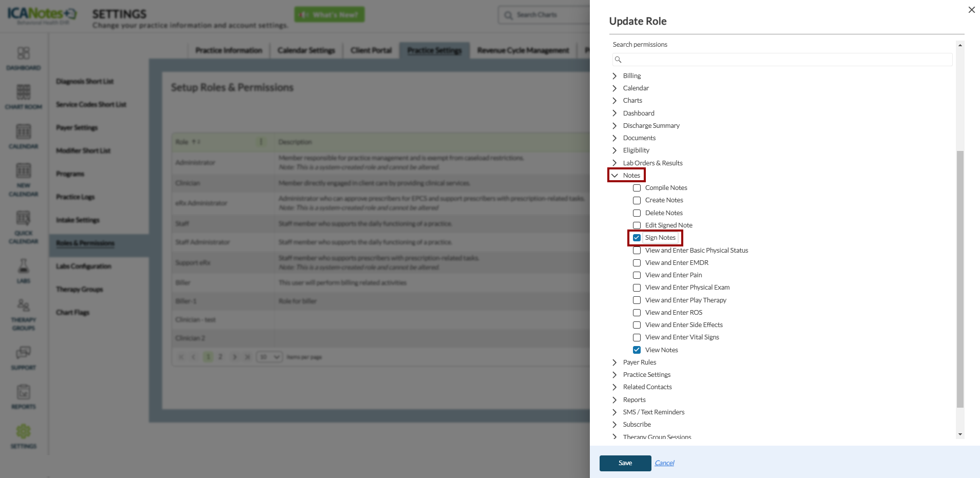
Task: Check the Edit Signed Note permission
Action: [x=637, y=225]
